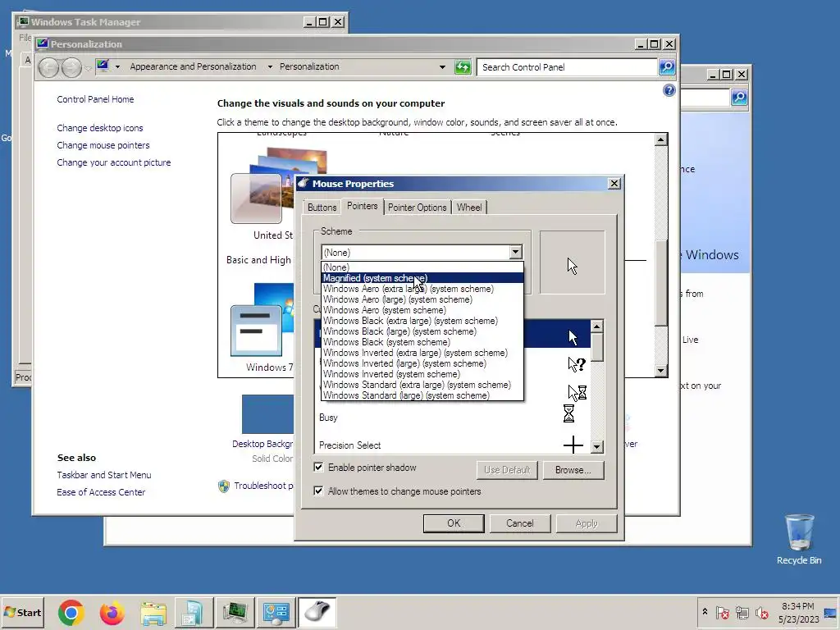Switch to Task Manager taskbar icon

tap(235, 612)
